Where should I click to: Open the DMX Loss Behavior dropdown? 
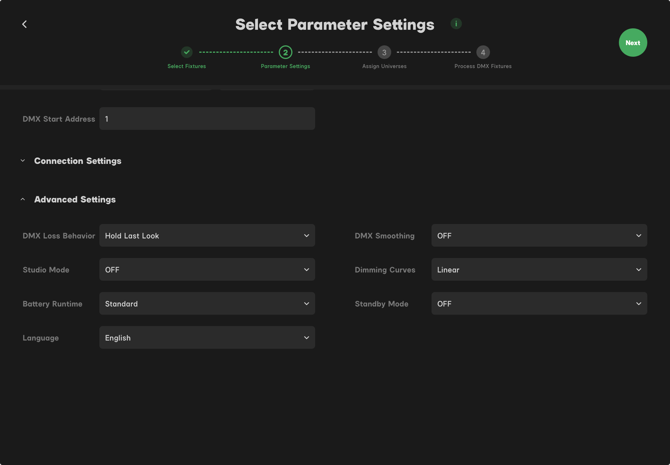(x=207, y=236)
